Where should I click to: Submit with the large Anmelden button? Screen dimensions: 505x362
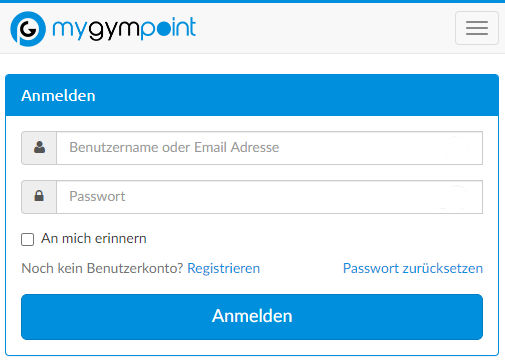[x=252, y=317]
